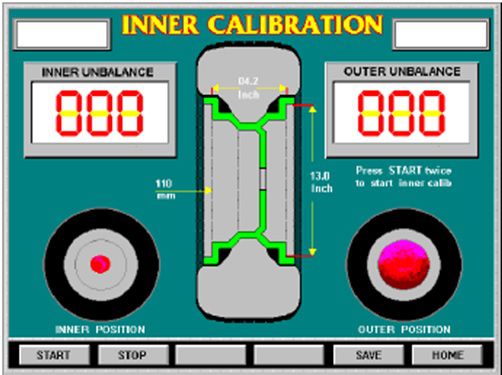The image size is (502, 375).
Task: Click the 13.0 Inch diameter value
Action: [x=321, y=182]
